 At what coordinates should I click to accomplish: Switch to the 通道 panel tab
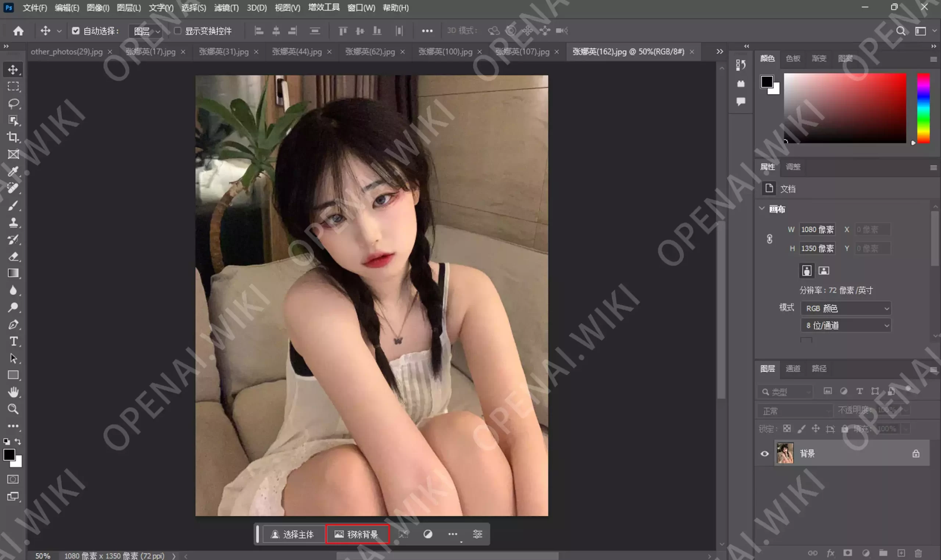[792, 369]
